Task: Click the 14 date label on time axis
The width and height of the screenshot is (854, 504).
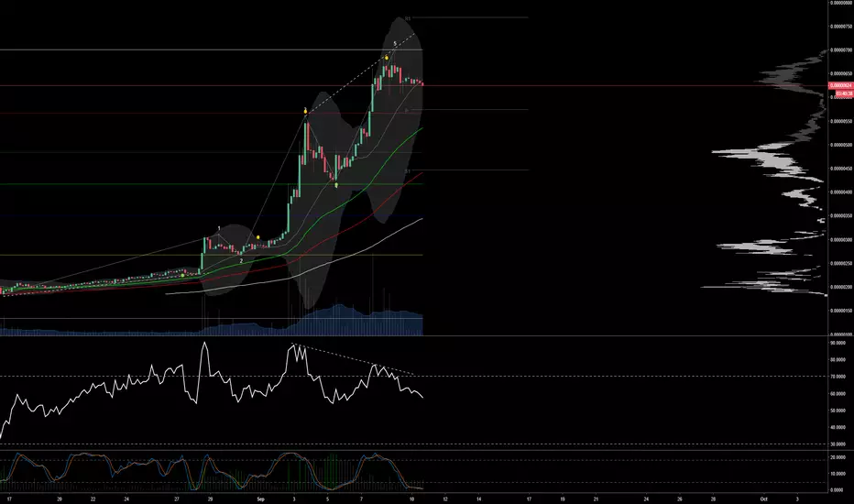Action: [478, 499]
